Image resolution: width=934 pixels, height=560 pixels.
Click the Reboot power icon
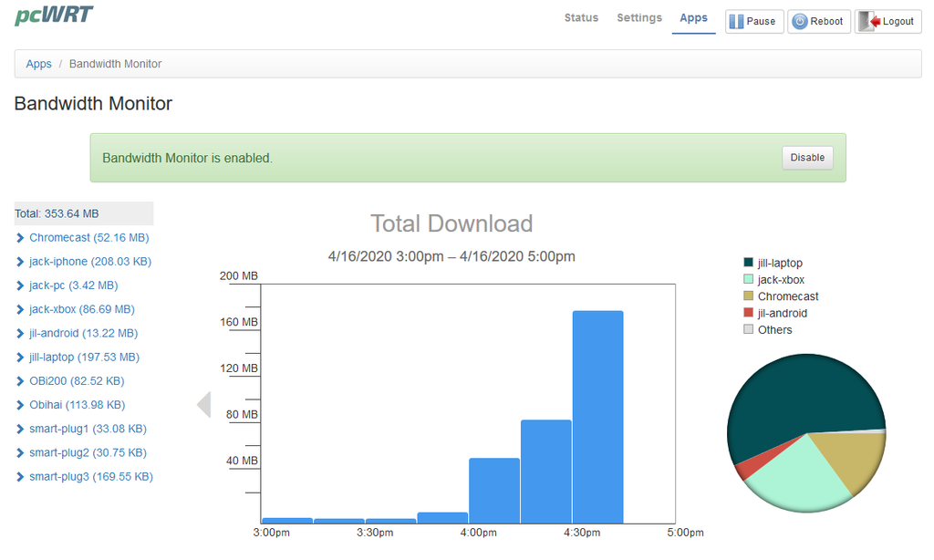click(x=799, y=22)
